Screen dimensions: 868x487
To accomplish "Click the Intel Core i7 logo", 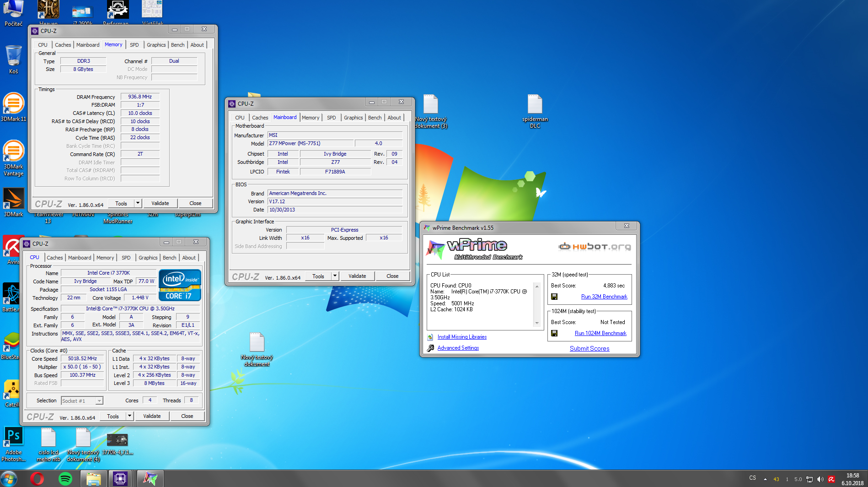I will (x=180, y=285).
